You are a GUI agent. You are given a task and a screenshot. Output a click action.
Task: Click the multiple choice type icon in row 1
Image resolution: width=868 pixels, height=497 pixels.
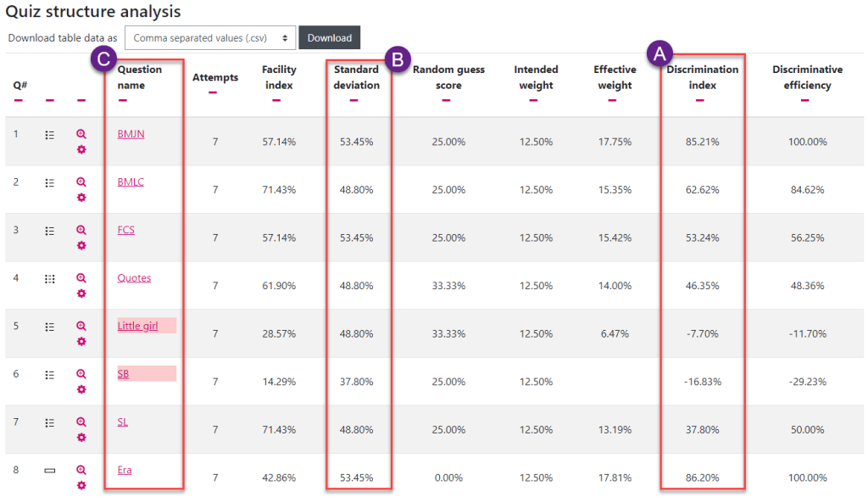click(50, 135)
